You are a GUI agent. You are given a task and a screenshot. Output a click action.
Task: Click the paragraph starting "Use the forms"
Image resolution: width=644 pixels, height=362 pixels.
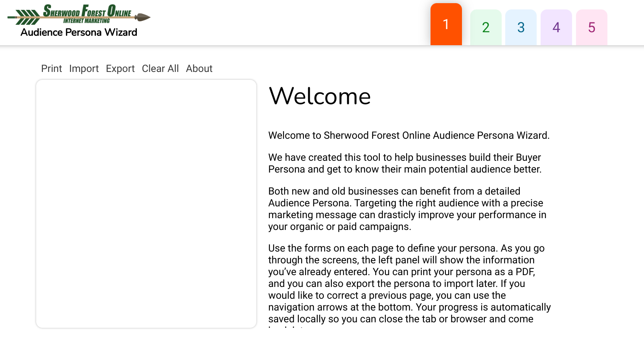[x=409, y=283]
